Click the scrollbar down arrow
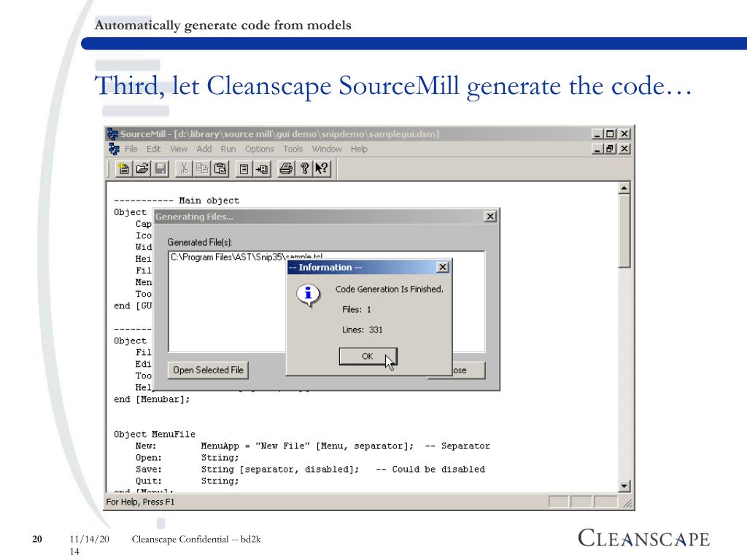Image resolution: width=747 pixels, height=560 pixels. [x=624, y=486]
